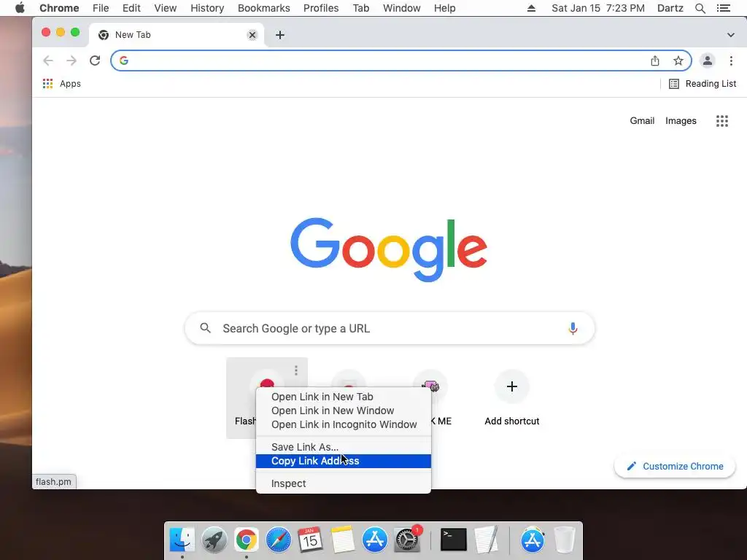Expand the tab search chevron
The width and height of the screenshot is (747, 560).
[731, 35]
